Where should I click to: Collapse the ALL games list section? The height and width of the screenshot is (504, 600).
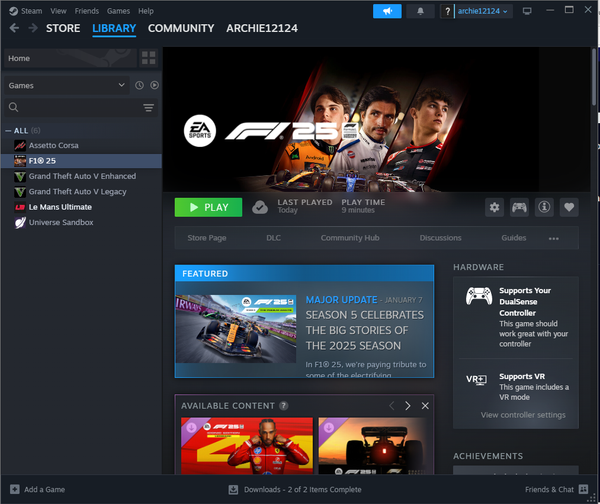9,131
